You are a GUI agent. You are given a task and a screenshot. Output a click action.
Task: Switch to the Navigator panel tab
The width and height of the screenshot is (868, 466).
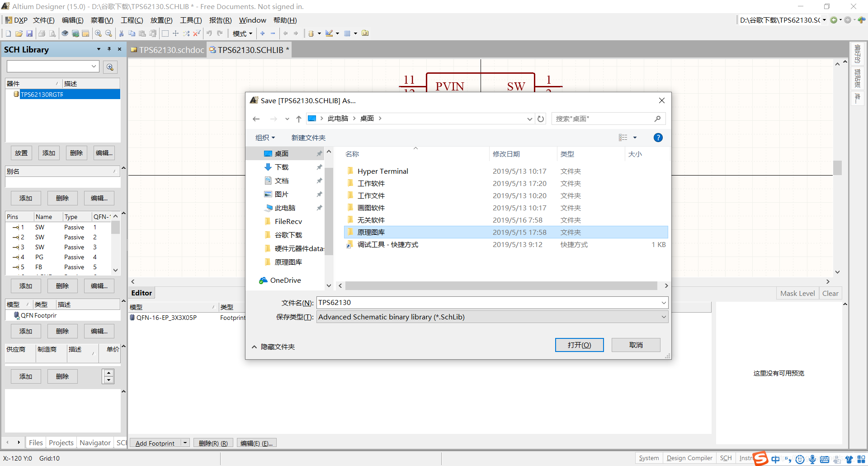click(95, 443)
